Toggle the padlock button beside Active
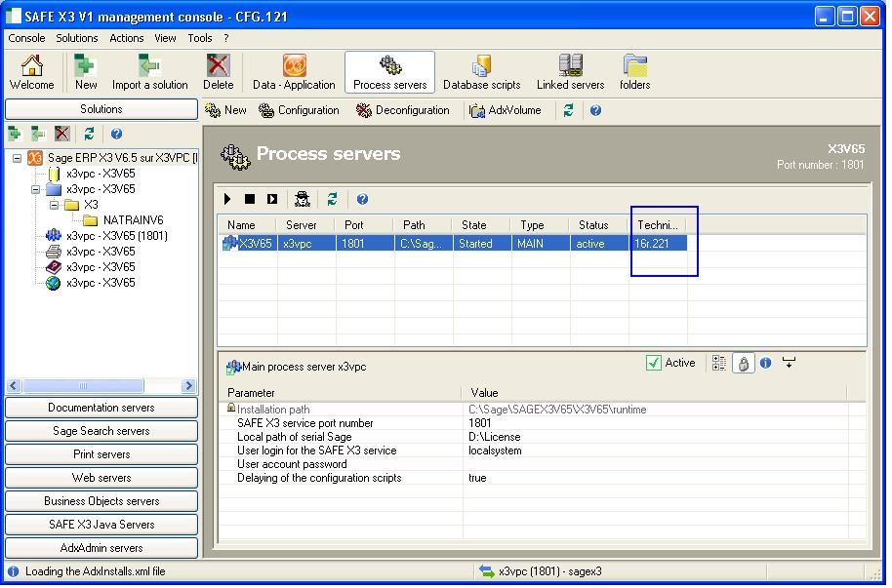Image resolution: width=892 pixels, height=588 pixels. tap(743, 364)
